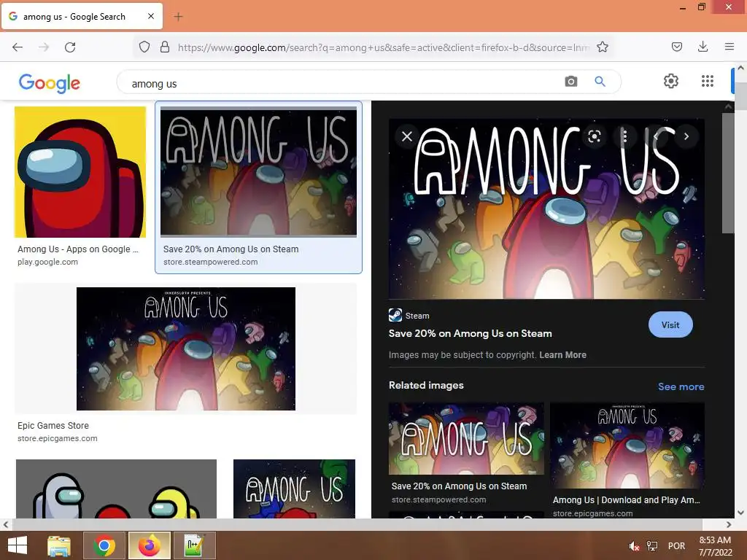Select the 'among us - Google Search' tab
The image size is (747, 560).
pyautogui.click(x=82, y=16)
